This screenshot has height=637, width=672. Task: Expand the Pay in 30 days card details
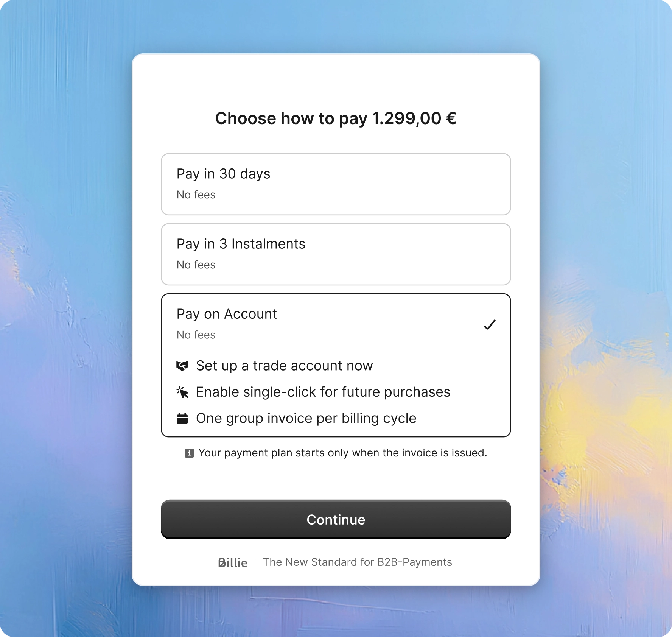coord(336,184)
